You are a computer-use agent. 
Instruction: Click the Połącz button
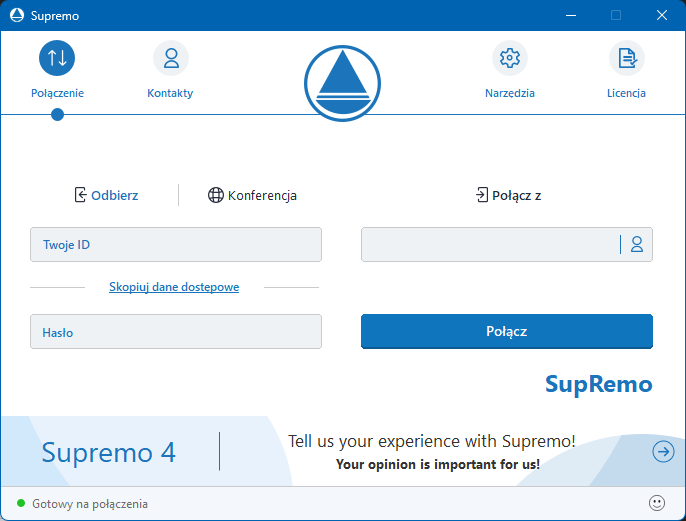(507, 331)
